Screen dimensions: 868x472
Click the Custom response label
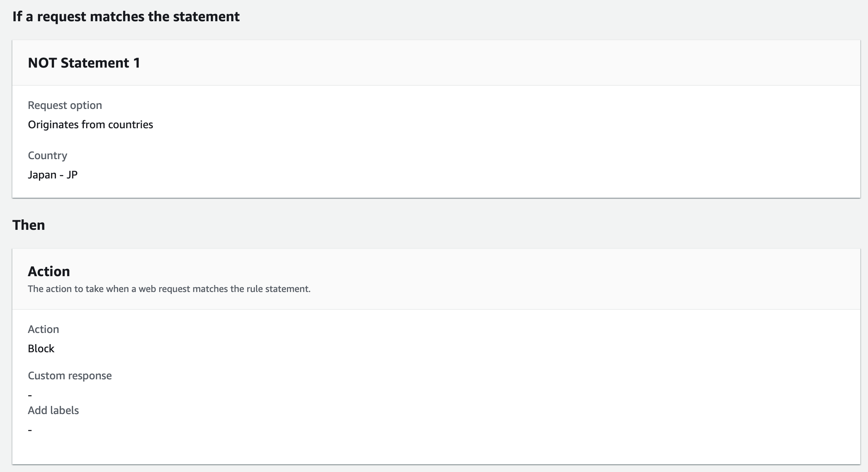click(x=70, y=376)
